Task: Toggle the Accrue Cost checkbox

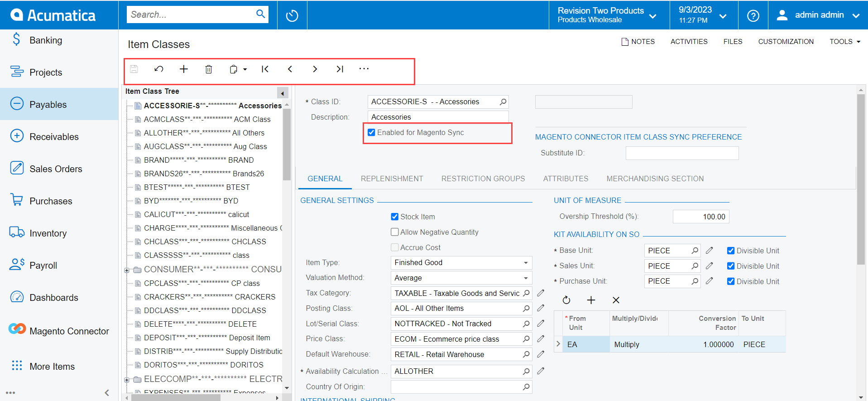Action: point(394,247)
